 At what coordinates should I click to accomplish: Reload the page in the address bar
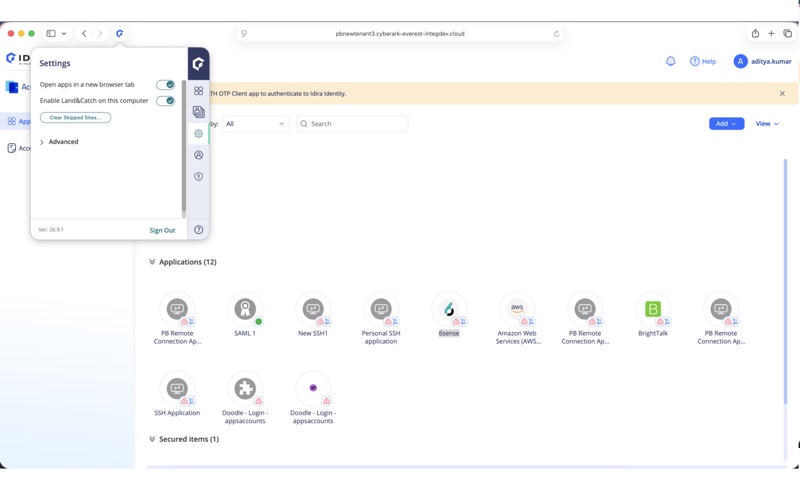pyautogui.click(x=556, y=34)
